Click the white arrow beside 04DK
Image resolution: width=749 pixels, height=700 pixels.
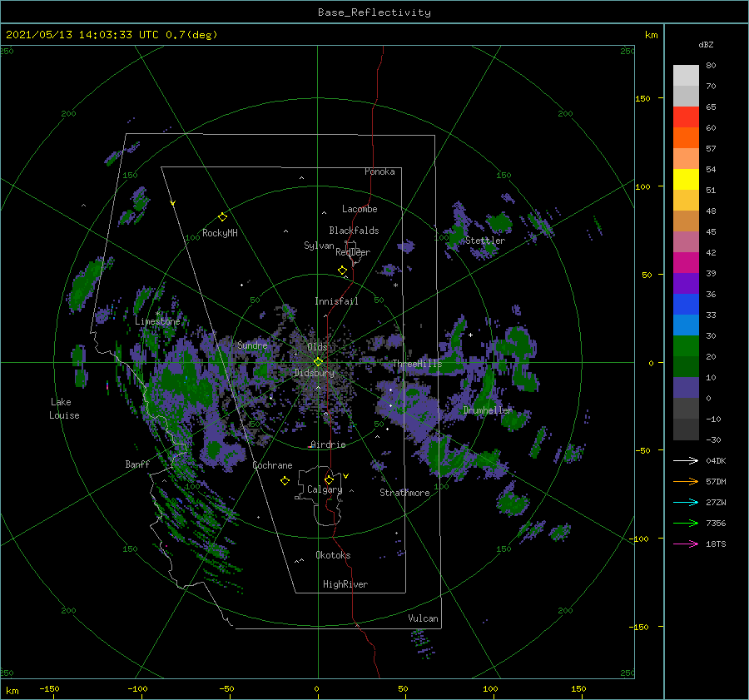686,460
